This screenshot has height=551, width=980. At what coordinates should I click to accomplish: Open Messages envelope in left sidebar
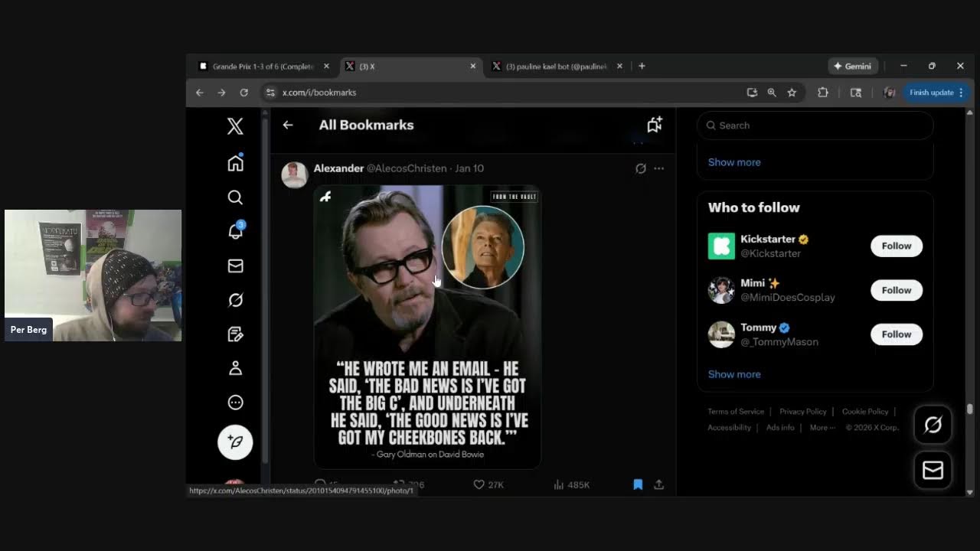pos(235,266)
